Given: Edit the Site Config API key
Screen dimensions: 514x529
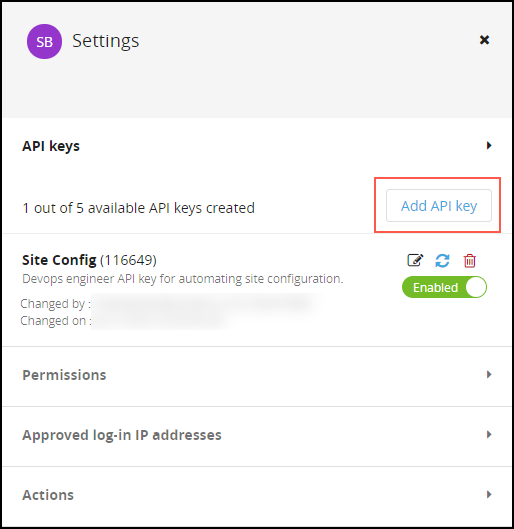Looking at the screenshot, I should tap(415, 260).
